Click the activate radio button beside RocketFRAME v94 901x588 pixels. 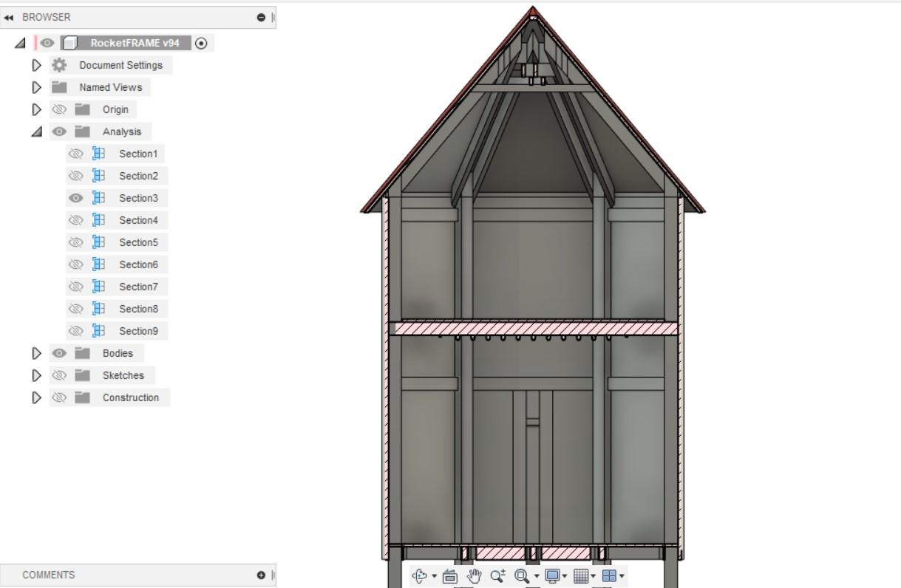pyautogui.click(x=200, y=43)
